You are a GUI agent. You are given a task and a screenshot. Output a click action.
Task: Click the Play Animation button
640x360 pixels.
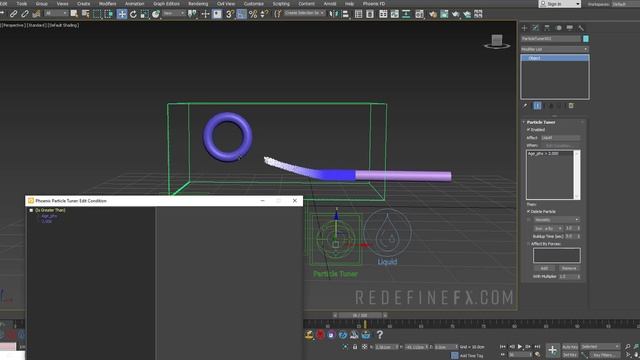tap(520, 347)
